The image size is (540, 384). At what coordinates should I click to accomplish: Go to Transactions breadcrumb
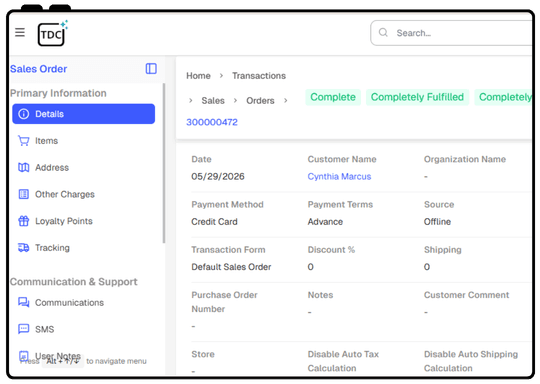click(x=259, y=76)
